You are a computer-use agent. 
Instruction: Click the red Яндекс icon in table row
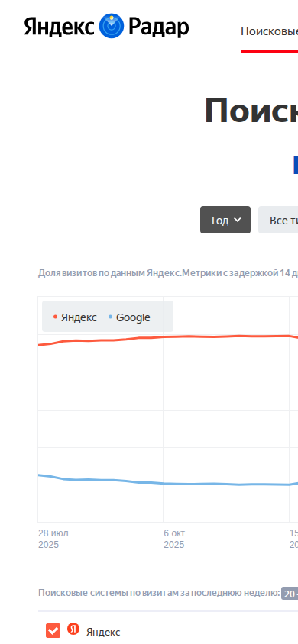[x=73, y=629]
